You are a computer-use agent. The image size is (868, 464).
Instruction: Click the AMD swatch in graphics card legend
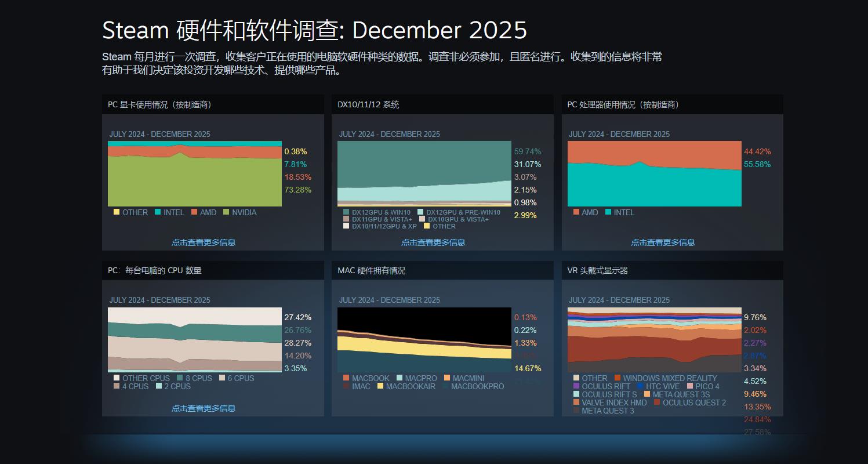[x=195, y=212]
